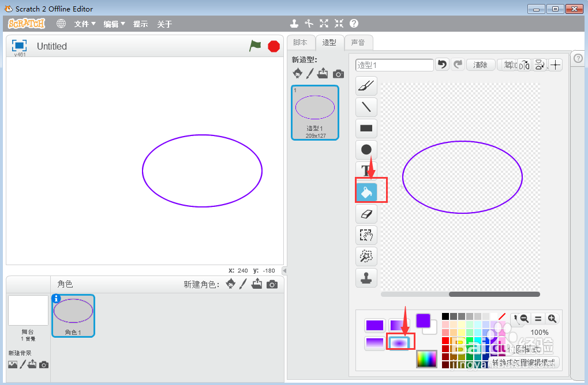
Task: Select the Fill bucket tool
Action: pyautogui.click(x=366, y=192)
